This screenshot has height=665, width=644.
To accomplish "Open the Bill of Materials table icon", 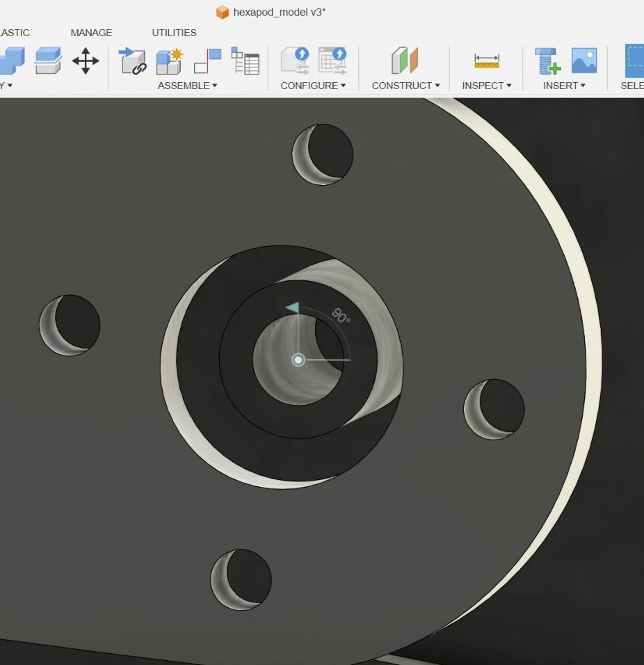I will [x=245, y=61].
